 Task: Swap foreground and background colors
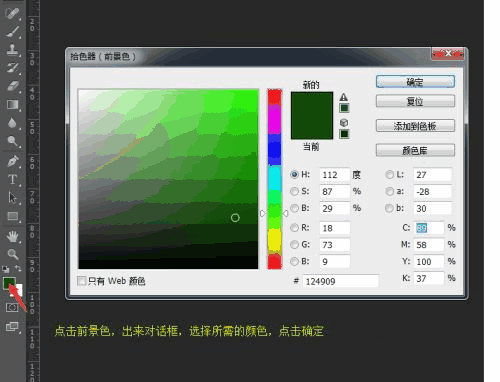pos(18,268)
